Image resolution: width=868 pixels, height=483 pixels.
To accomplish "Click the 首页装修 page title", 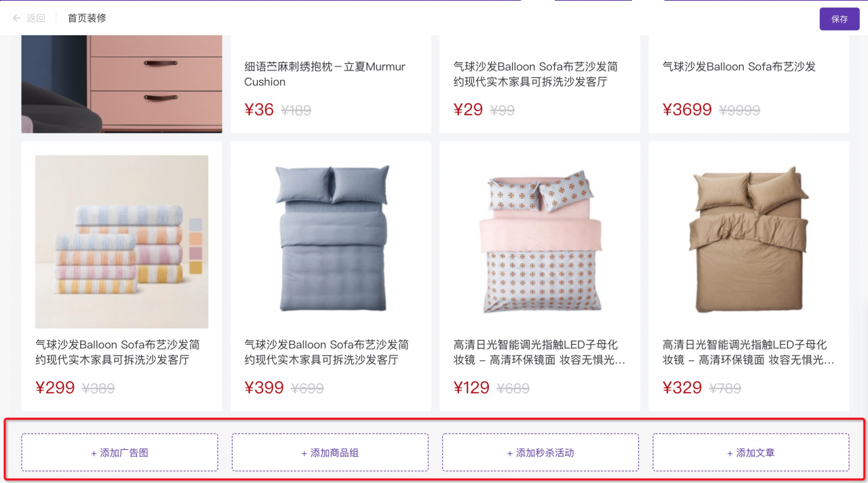I will pos(87,18).
